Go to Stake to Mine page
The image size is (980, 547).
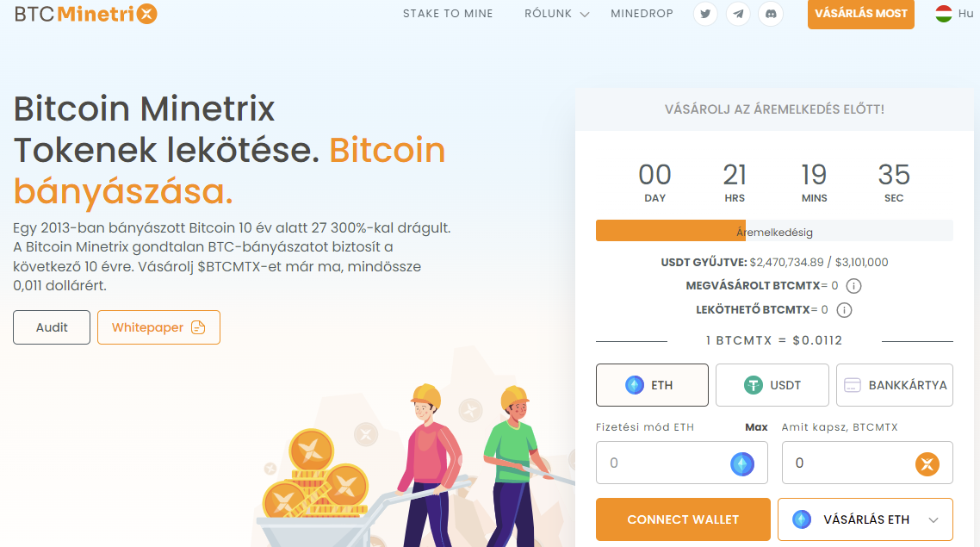tap(448, 14)
